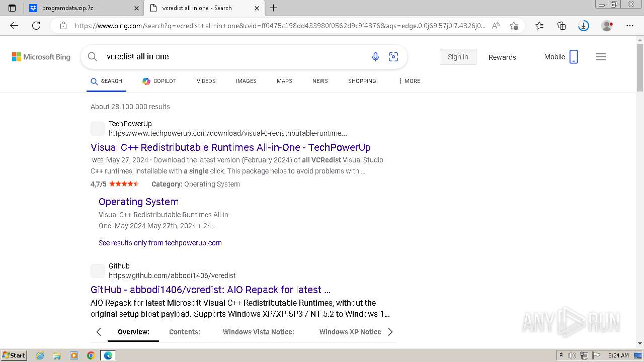This screenshot has height=362, width=644.
Task: Click the Sign in button
Action: (458, 57)
